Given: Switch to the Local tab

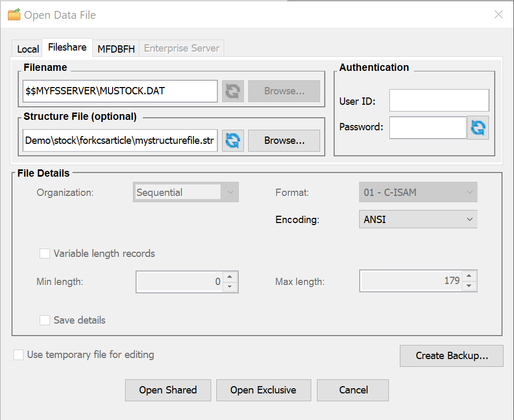Looking at the screenshot, I should pos(27,48).
